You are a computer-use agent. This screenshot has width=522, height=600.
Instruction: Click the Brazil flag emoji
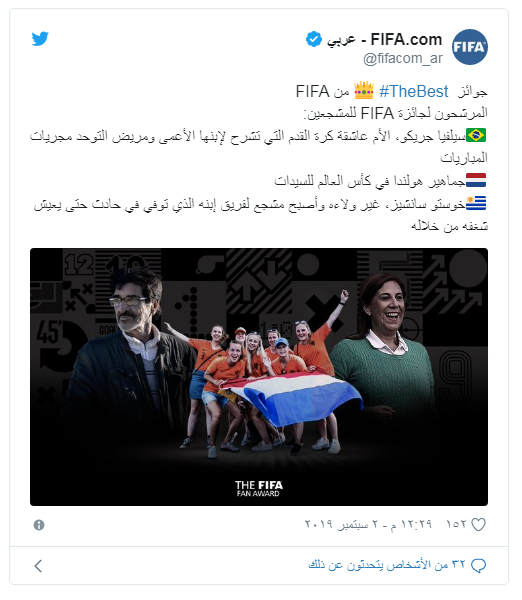point(476,135)
